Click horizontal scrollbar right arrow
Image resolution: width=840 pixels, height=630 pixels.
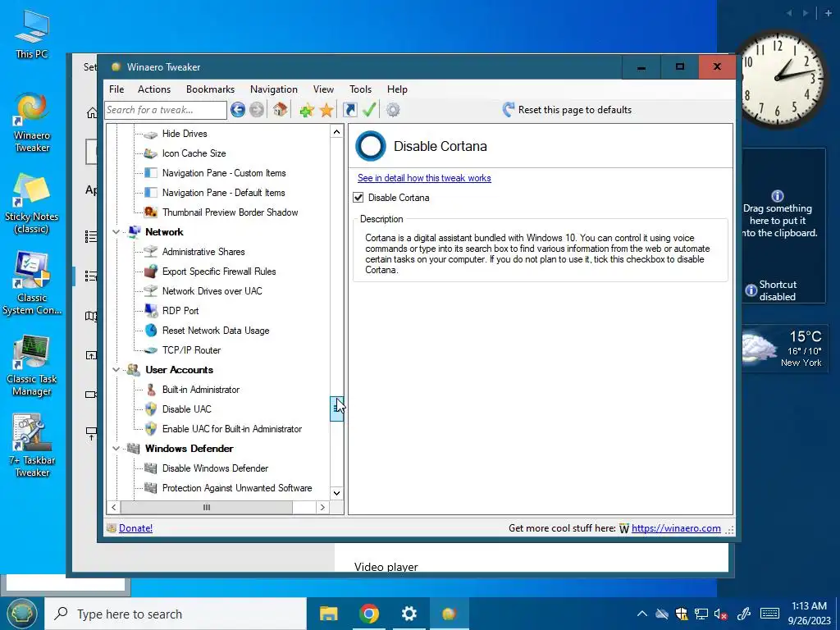pyautogui.click(x=322, y=507)
